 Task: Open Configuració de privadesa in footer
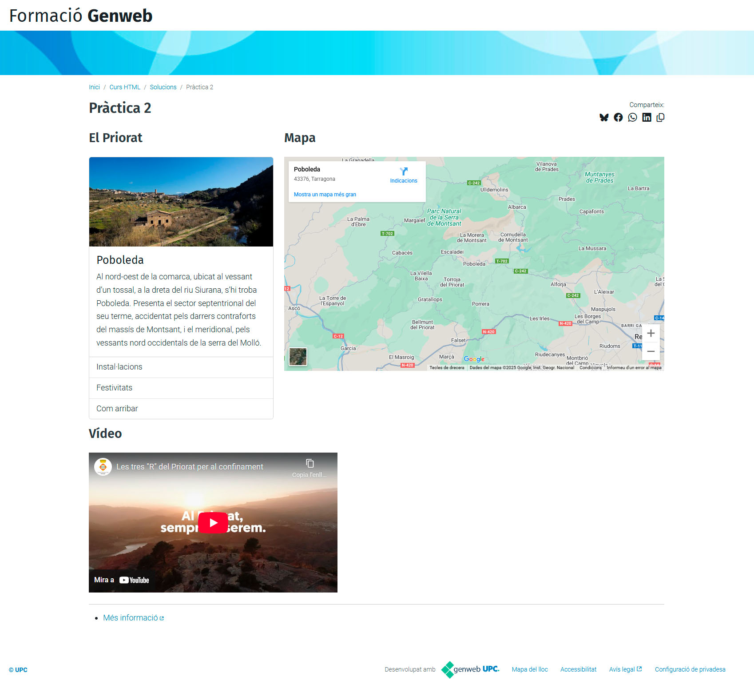(x=690, y=669)
